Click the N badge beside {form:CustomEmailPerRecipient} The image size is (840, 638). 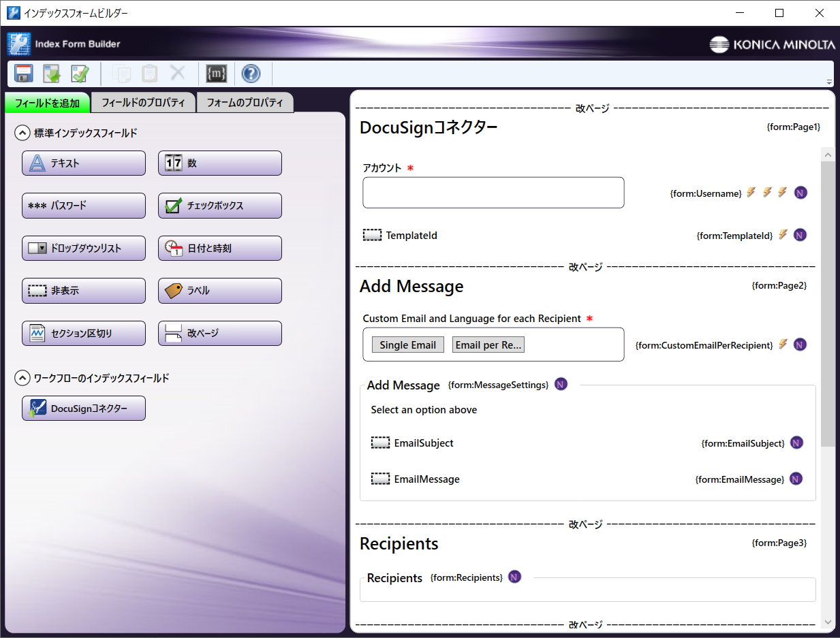click(800, 345)
